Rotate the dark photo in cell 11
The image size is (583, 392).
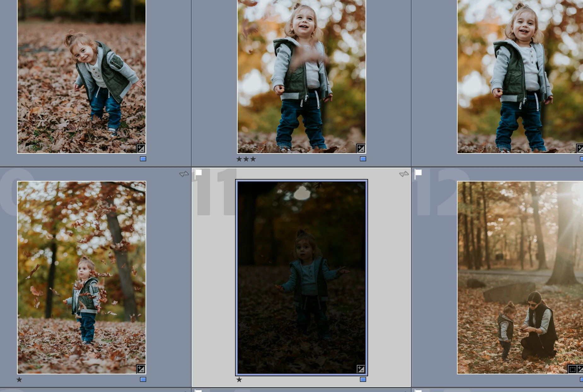tap(404, 174)
